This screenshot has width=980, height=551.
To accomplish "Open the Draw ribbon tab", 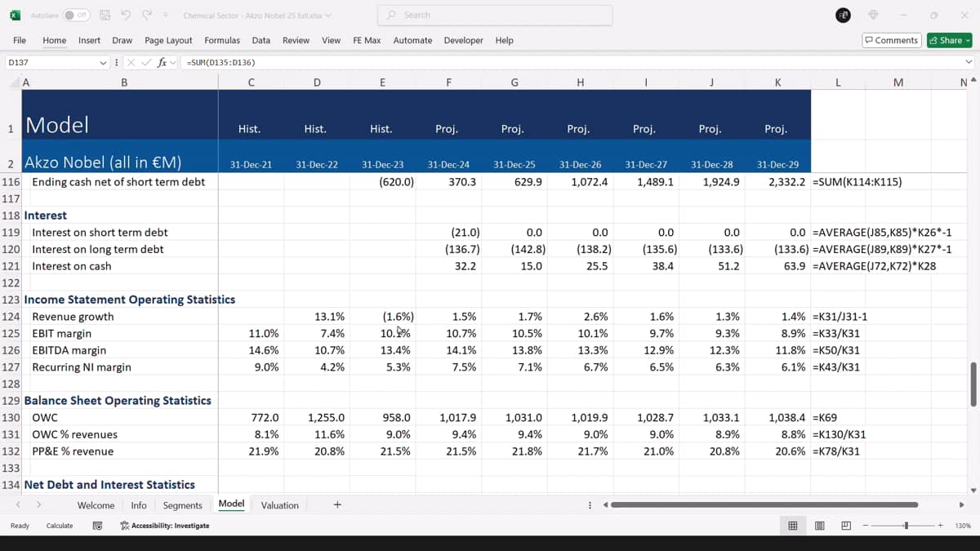I will pos(122,40).
